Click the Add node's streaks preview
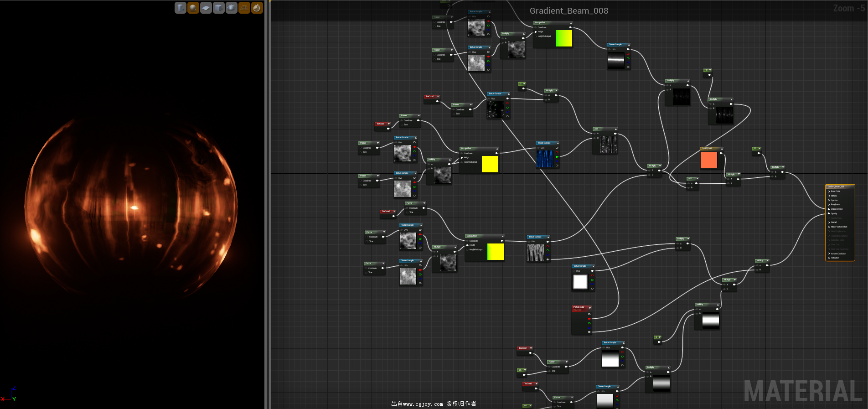868x409 pixels. point(609,144)
